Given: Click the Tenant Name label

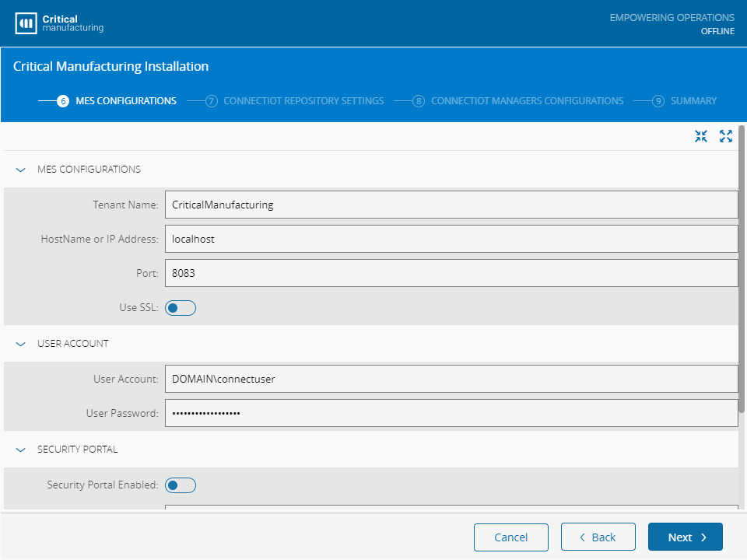Looking at the screenshot, I should click(126, 205).
